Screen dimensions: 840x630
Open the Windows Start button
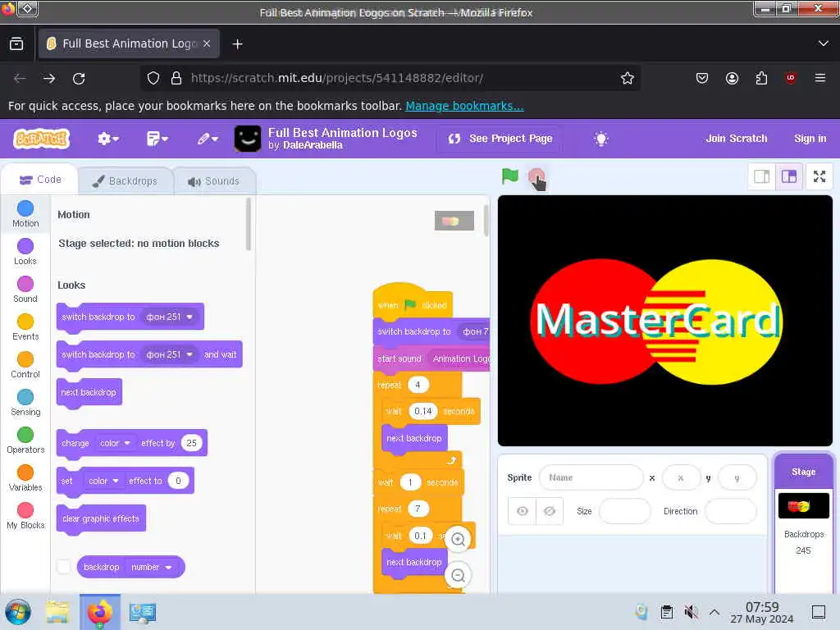click(x=18, y=612)
